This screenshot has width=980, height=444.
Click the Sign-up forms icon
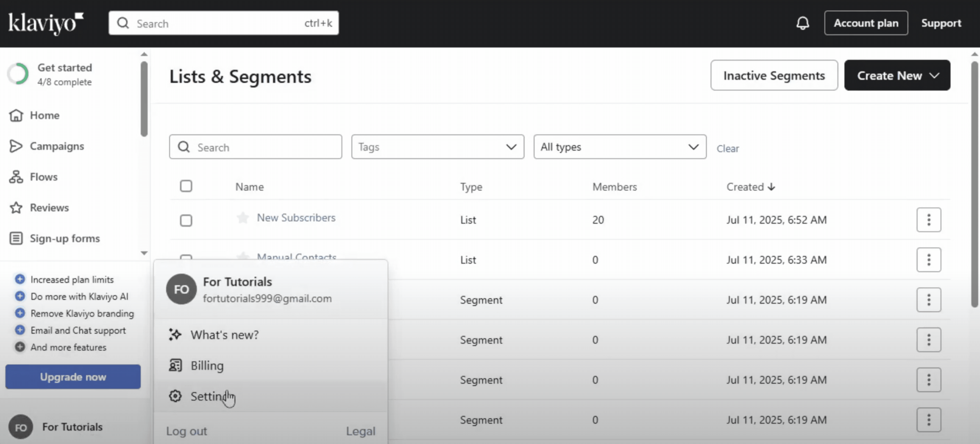click(16, 238)
